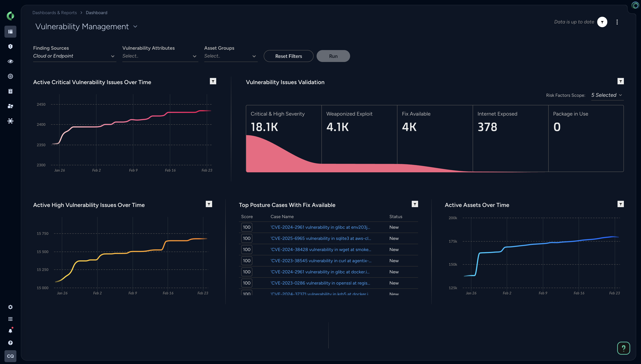Toggle the filter on Active Assets Over Time

pyautogui.click(x=621, y=204)
